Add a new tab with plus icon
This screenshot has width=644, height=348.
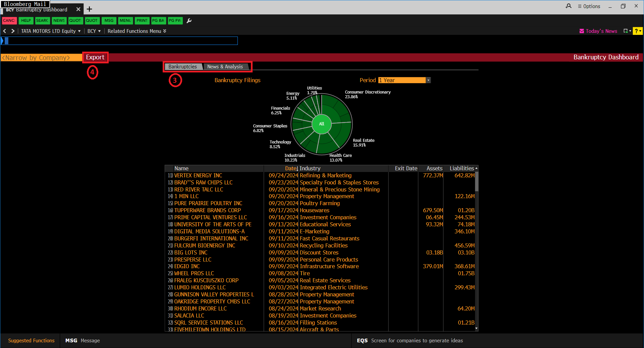click(89, 9)
